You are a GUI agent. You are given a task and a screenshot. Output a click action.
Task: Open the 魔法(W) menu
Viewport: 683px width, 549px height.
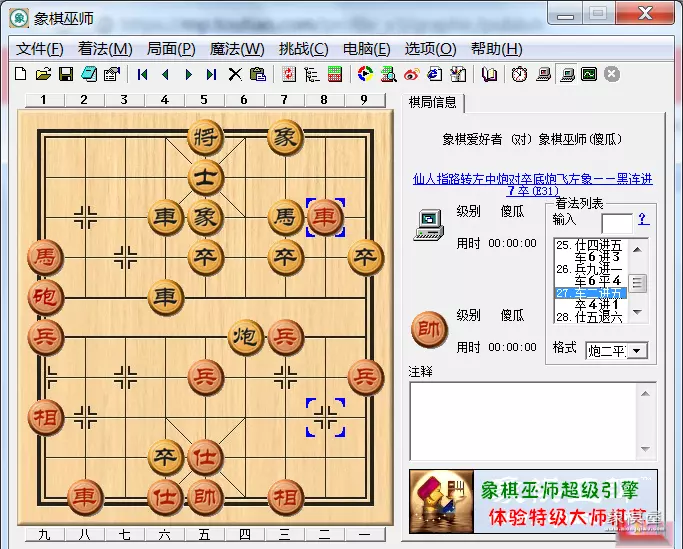[237, 48]
